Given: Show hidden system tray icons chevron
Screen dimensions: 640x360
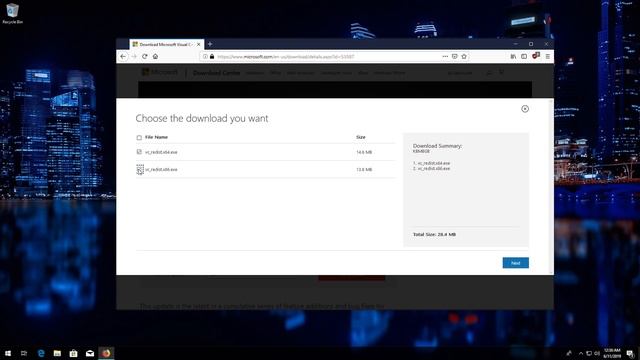Looking at the screenshot, I should click(x=581, y=353).
